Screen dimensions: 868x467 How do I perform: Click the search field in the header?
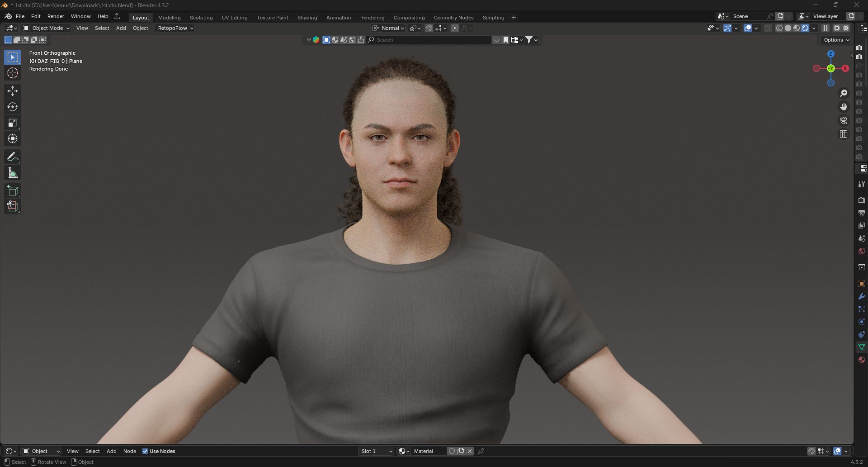(429, 40)
